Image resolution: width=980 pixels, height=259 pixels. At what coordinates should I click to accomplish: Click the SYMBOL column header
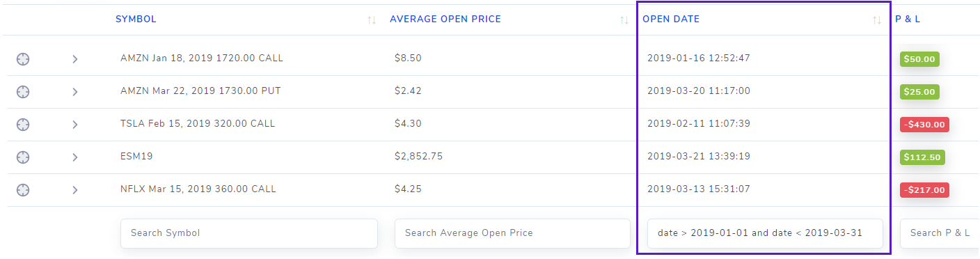coord(136,19)
